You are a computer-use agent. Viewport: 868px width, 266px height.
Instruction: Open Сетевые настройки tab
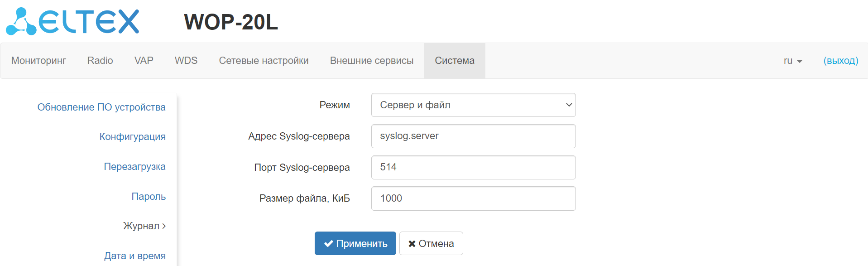click(264, 61)
